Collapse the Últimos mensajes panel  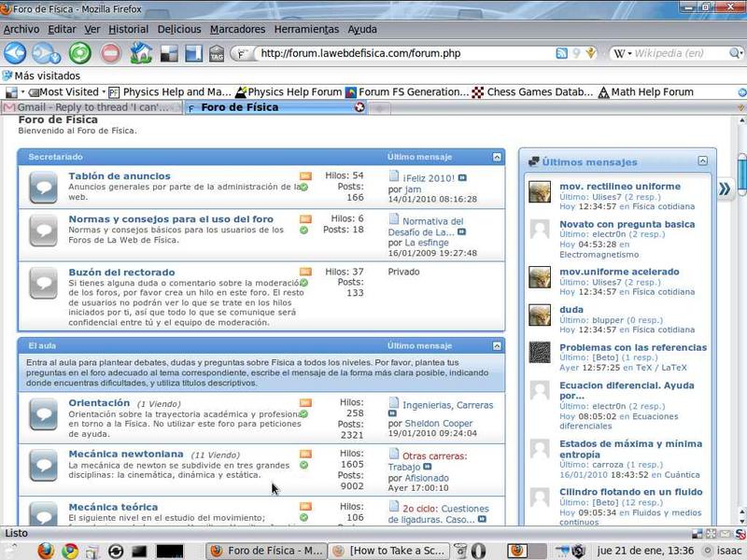[x=707, y=161]
